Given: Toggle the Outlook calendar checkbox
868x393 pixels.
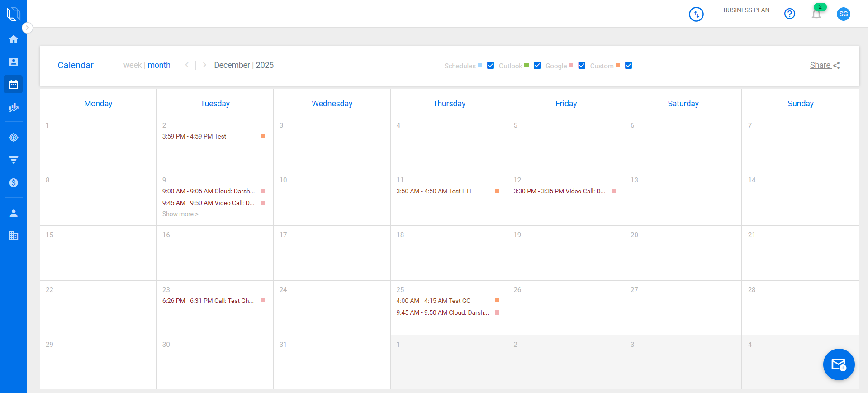Looking at the screenshot, I should tap(537, 66).
